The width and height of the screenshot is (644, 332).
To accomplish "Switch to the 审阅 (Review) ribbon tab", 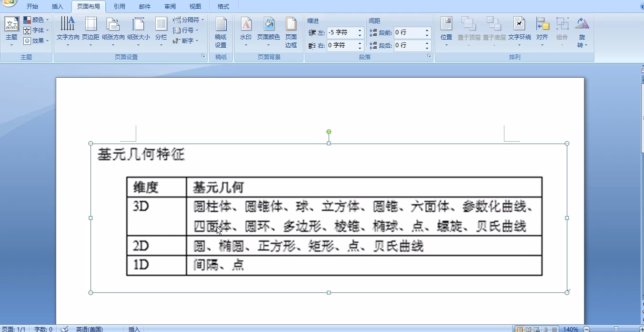I will (170, 6).
